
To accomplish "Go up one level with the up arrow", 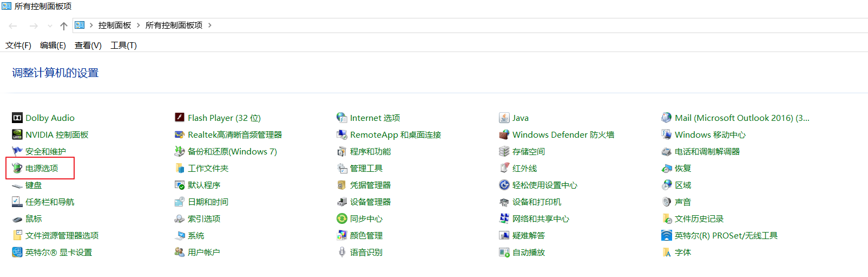I will click(x=64, y=25).
